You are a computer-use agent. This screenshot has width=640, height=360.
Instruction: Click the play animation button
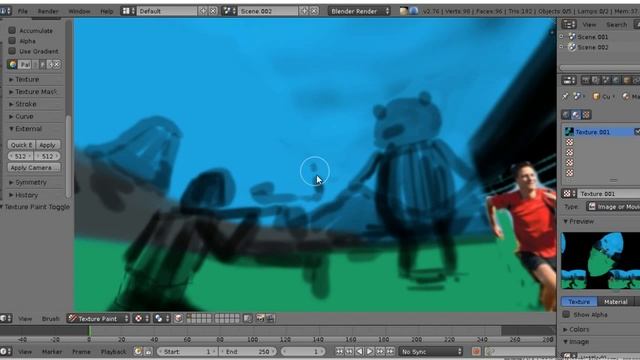click(369, 351)
